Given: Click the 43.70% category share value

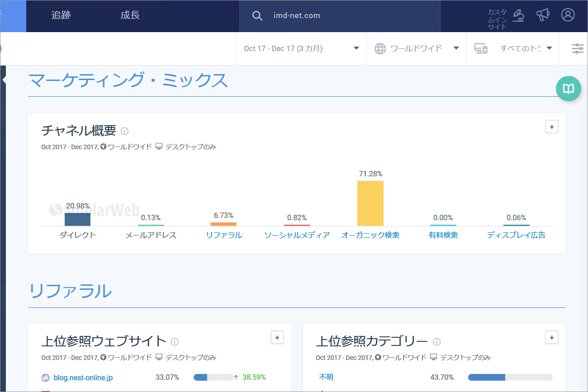Looking at the screenshot, I should [x=442, y=377].
